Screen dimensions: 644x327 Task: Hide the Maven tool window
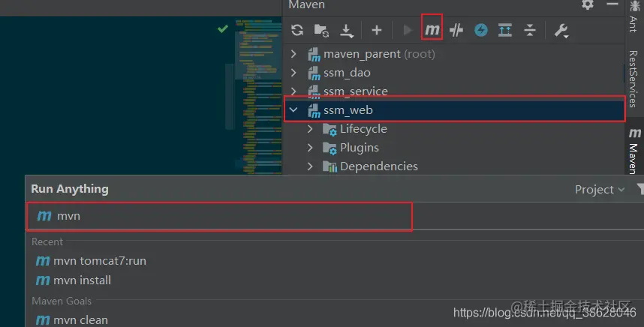click(612, 4)
